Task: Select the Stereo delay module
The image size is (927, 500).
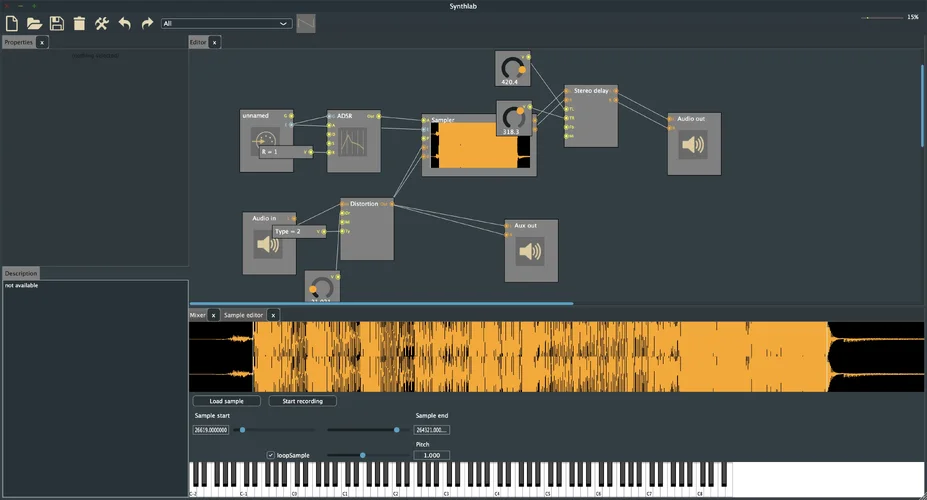Action: tap(591, 116)
